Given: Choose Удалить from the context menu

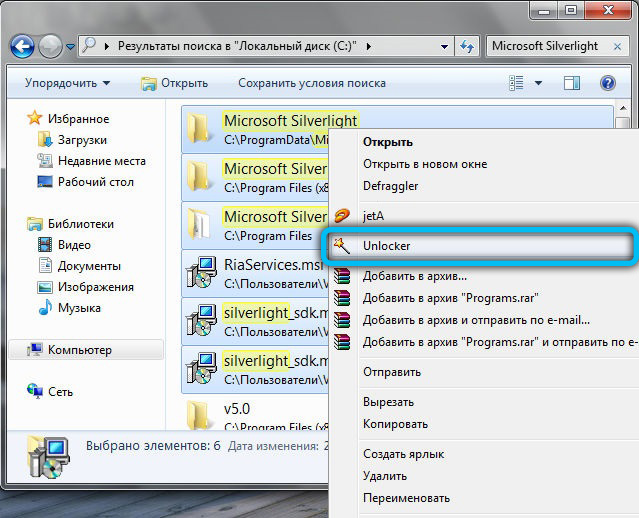Looking at the screenshot, I should coord(385,476).
